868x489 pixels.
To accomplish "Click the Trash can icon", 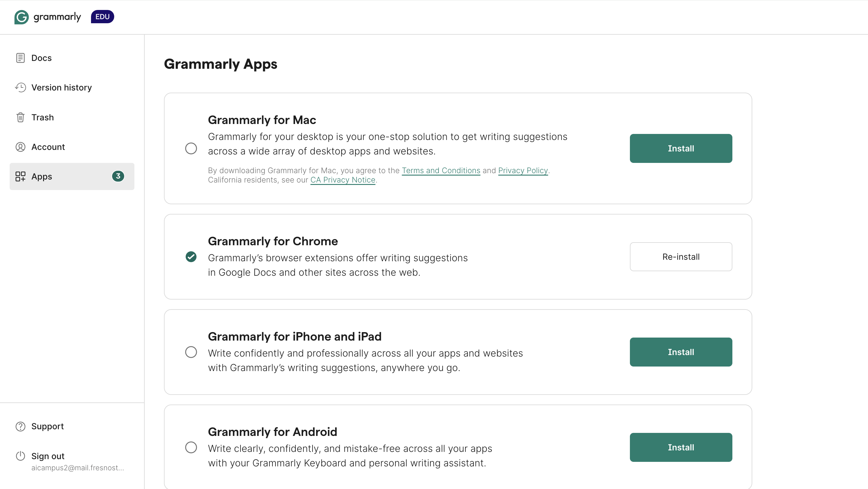I will click(x=20, y=117).
